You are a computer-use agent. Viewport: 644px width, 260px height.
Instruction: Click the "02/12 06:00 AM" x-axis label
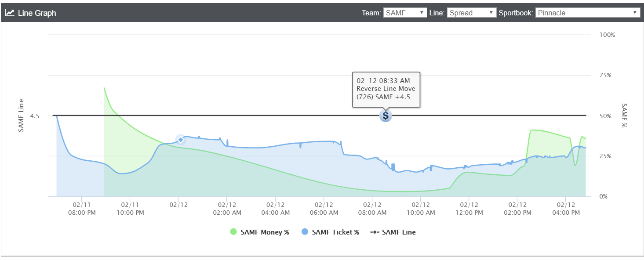coord(324,209)
